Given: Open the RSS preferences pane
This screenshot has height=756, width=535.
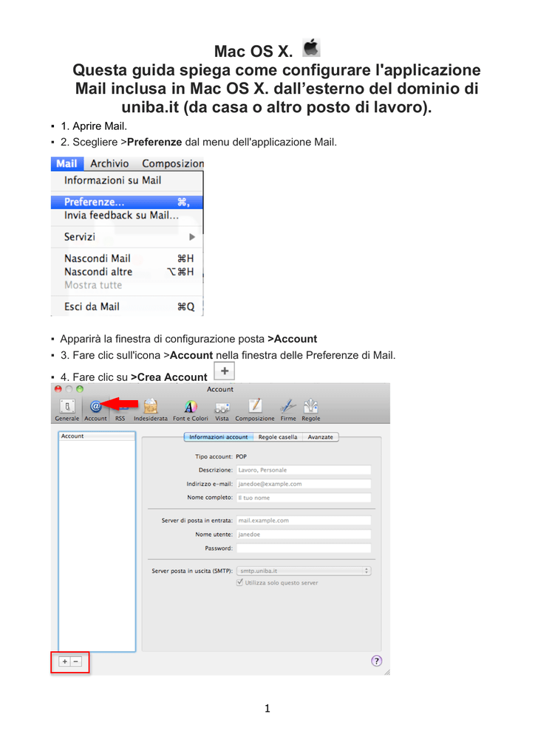Looking at the screenshot, I should [120, 410].
